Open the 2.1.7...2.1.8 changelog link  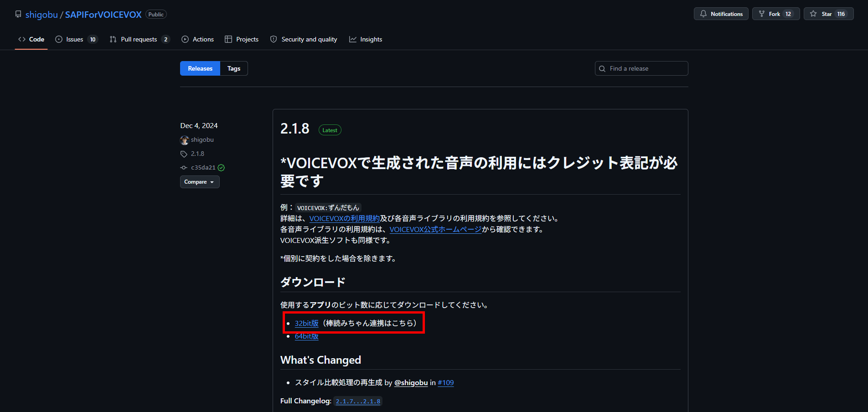[358, 401]
